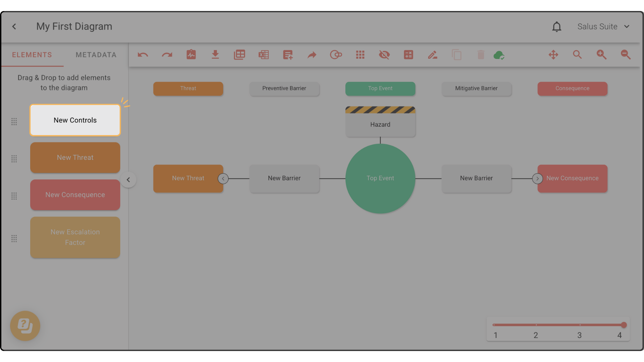Image resolution: width=644 pixels, height=362 pixels.
Task: Switch to the METADATA tab
Action: (96, 55)
